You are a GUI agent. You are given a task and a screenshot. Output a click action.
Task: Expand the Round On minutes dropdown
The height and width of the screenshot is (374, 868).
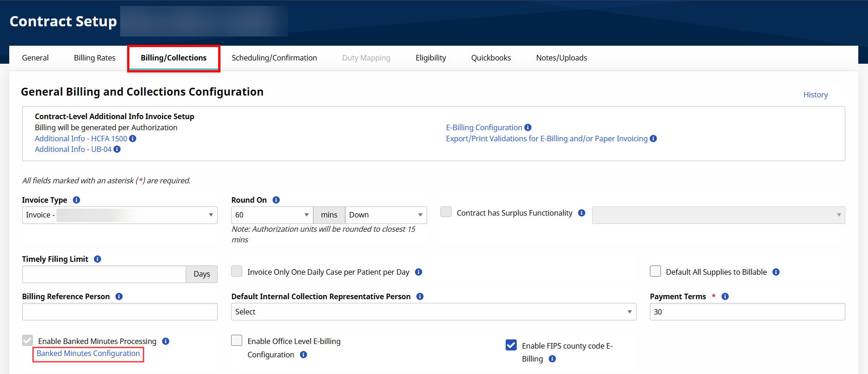[x=272, y=215]
